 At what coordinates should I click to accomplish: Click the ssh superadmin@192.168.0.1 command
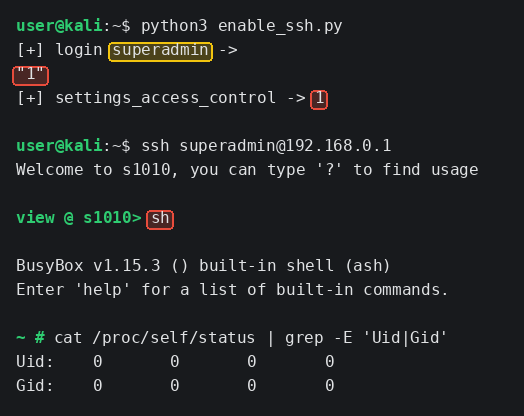pyautogui.click(x=266, y=146)
